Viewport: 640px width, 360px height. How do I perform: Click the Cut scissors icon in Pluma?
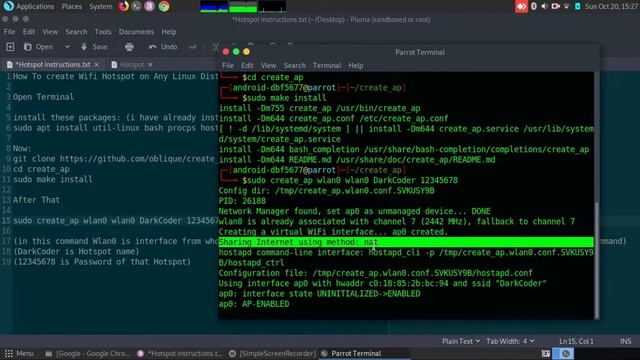tap(215, 47)
